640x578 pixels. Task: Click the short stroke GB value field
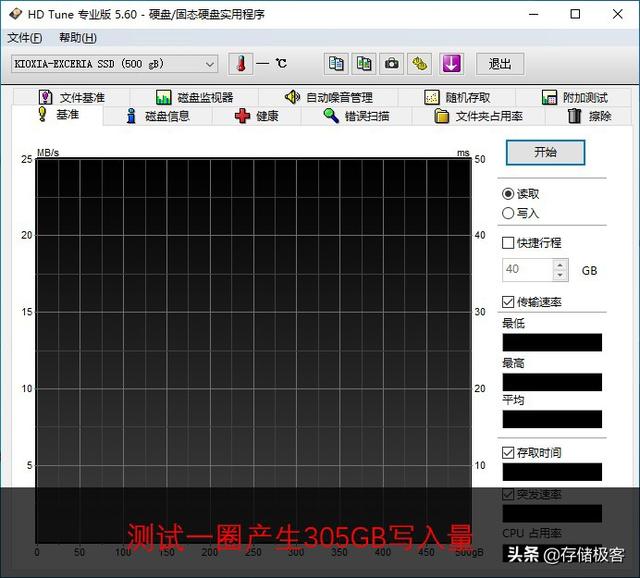(x=527, y=269)
